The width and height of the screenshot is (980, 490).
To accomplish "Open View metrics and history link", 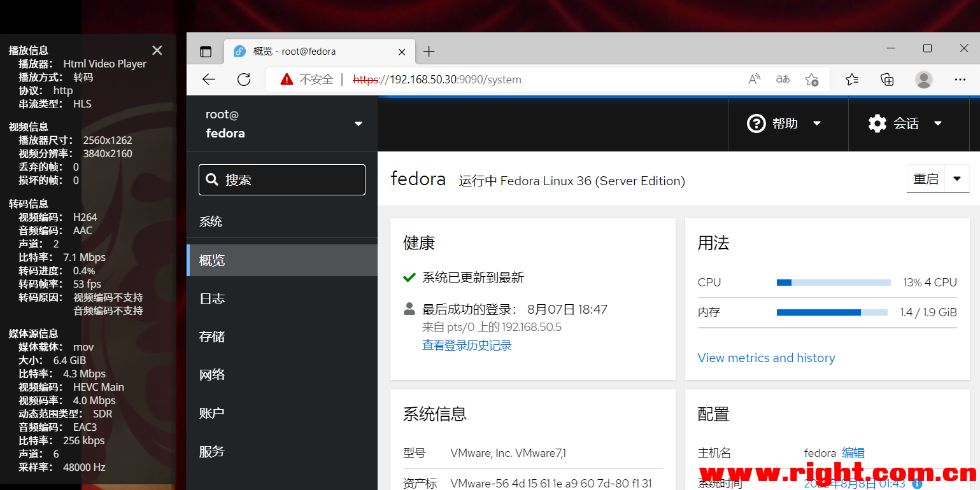I will click(766, 358).
